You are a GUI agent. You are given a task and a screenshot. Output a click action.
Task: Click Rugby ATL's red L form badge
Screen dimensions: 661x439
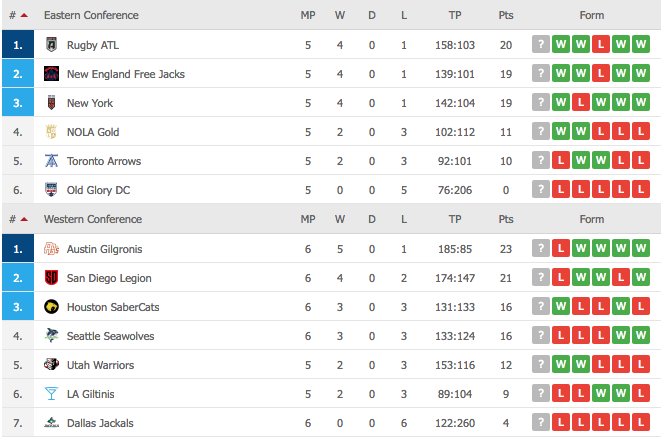(x=601, y=44)
